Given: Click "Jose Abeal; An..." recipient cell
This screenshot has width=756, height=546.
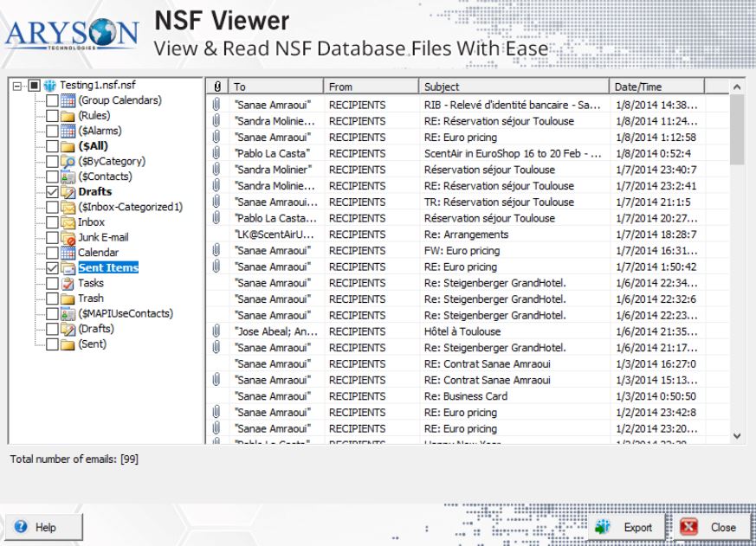Looking at the screenshot, I should tap(276, 331).
